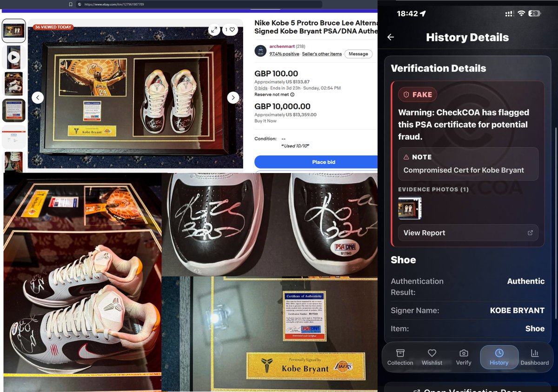Screen dimensions: 558x392
Task: Open the main framed shoes photo
Action: coord(135,93)
